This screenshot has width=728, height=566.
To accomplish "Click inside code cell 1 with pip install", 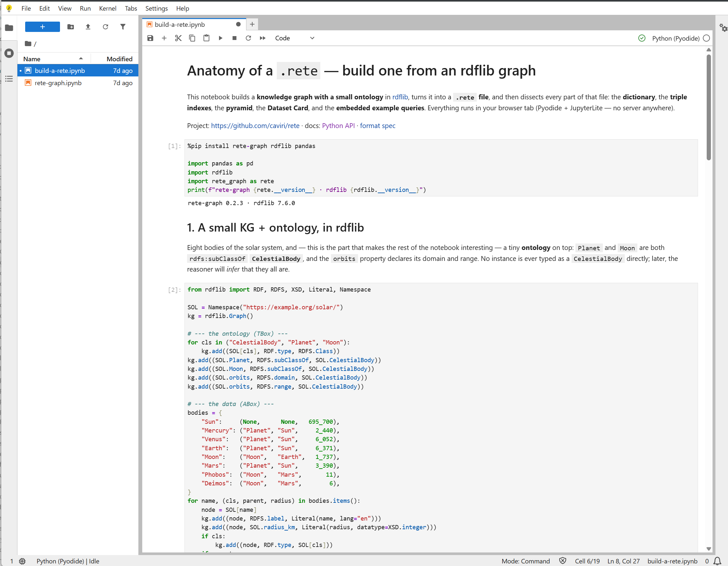I will [x=441, y=168].
